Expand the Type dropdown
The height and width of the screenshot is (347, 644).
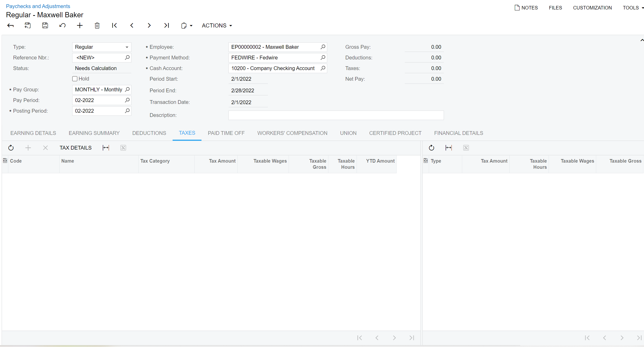click(127, 47)
